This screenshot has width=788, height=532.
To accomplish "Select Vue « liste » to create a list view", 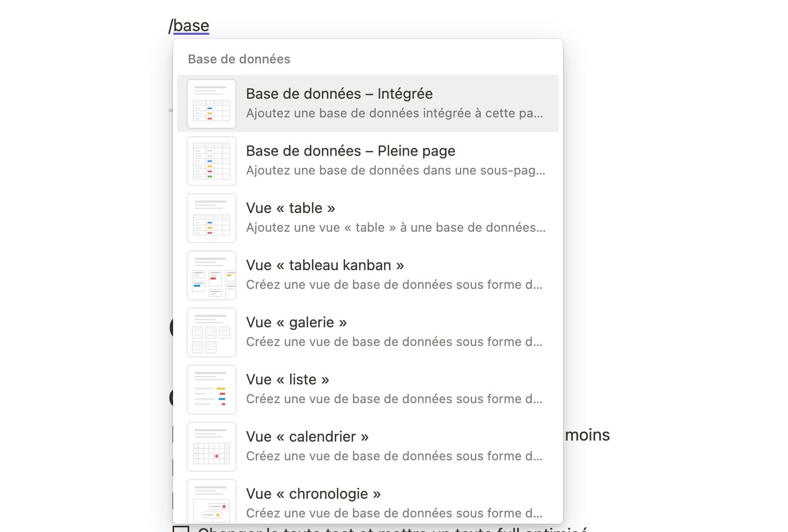I will 367,389.
